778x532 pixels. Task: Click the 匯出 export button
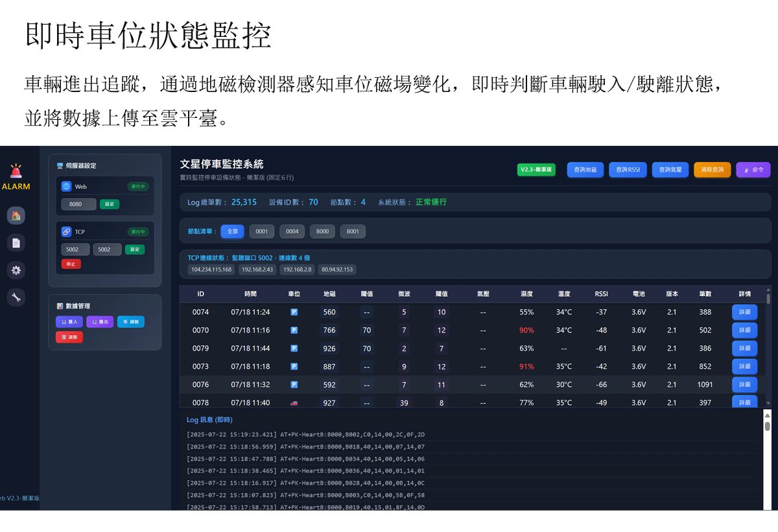100,321
